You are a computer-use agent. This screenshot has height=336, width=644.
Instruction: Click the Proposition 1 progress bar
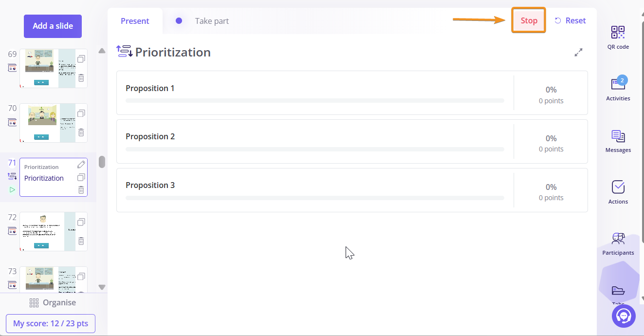pyautogui.click(x=314, y=101)
